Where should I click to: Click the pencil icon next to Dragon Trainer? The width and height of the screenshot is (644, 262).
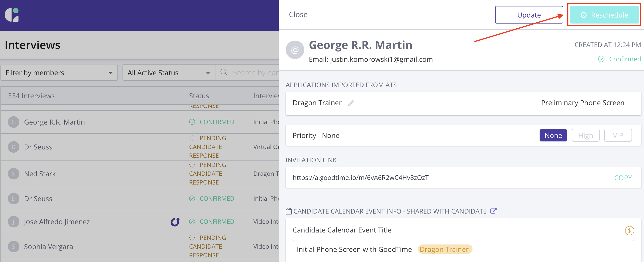pos(351,103)
